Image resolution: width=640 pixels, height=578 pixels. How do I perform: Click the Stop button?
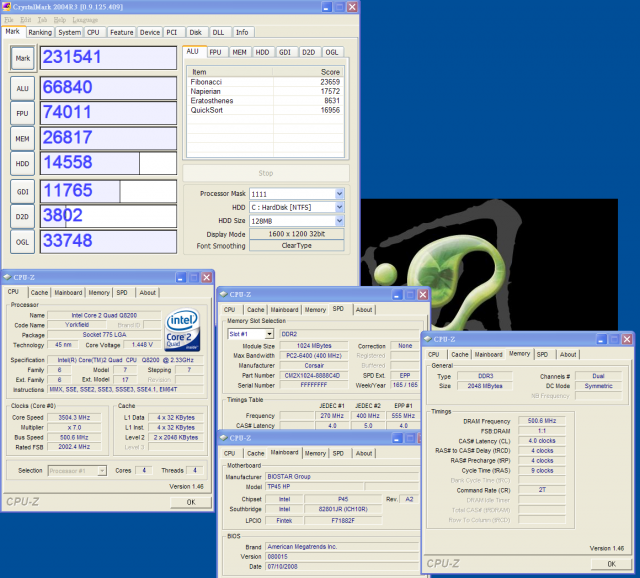pyautogui.click(x=266, y=173)
